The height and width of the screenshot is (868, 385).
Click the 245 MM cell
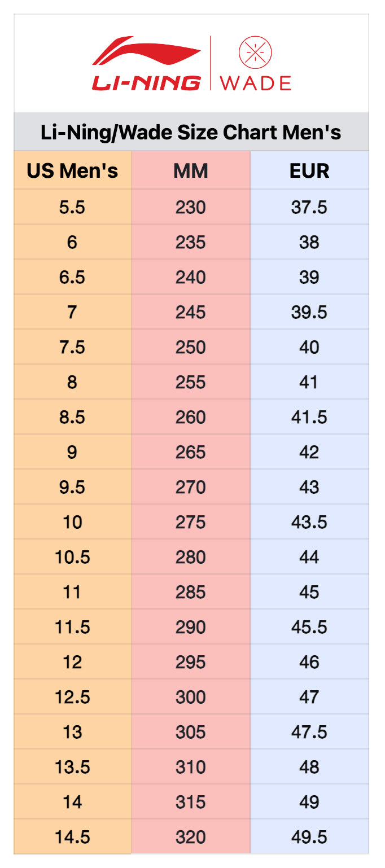click(191, 312)
